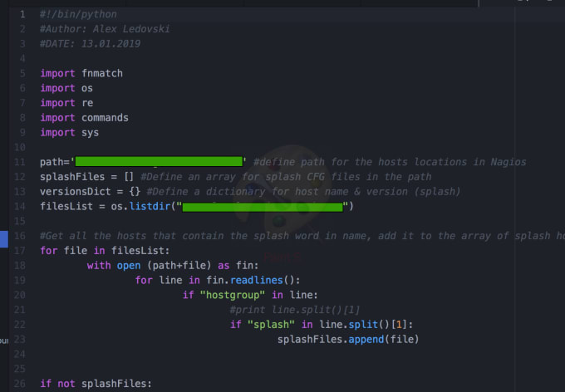Select line number 10 in gutter

click(x=19, y=147)
